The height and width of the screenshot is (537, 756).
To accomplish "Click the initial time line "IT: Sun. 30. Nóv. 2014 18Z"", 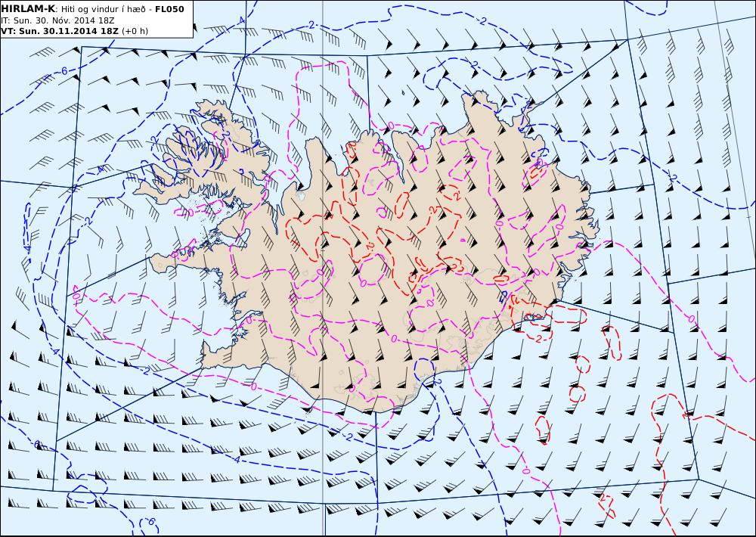I will click(58, 20).
